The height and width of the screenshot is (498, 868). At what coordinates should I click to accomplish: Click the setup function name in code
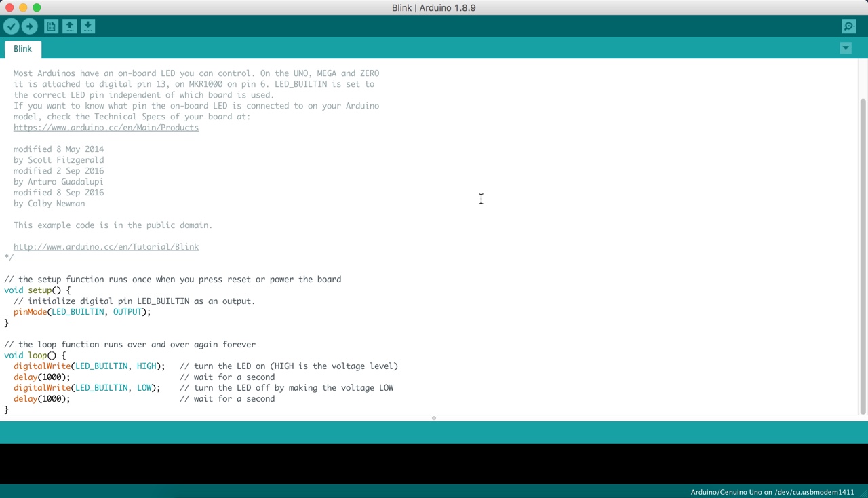[x=39, y=290]
